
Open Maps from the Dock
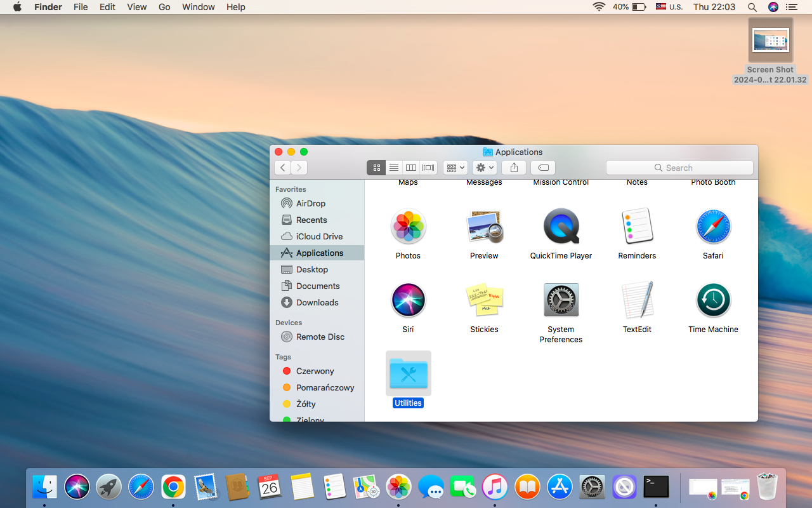(x=367, y=487)
